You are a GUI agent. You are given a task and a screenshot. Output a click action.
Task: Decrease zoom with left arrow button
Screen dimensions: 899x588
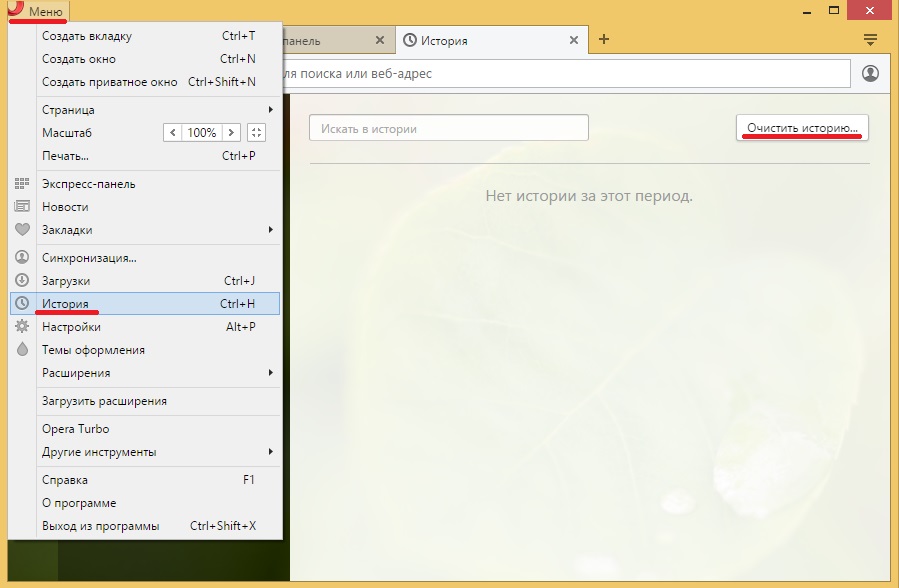(x=173, y=132)
